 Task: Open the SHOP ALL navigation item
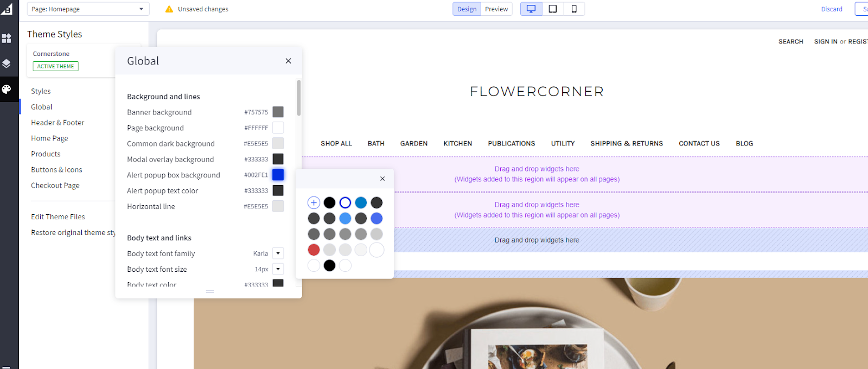pyautogui.click(x=336, y=144)
